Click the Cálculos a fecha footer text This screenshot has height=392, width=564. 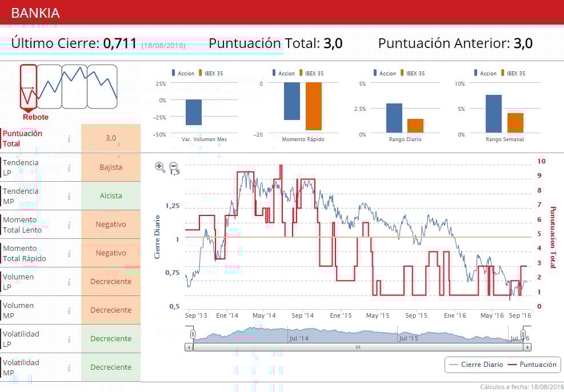pyautogui.click(x=522, y=387)
